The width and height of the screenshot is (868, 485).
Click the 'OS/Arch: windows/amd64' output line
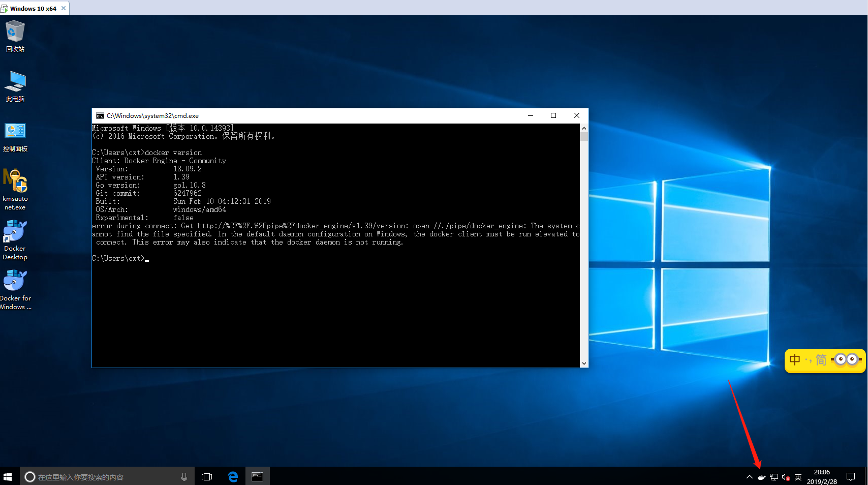pos(161,209)
